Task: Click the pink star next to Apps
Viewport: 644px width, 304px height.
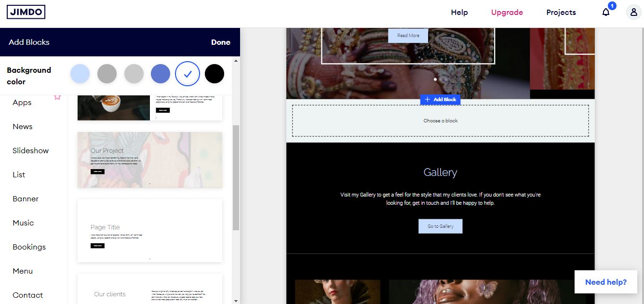Action: click(x=57, y=97)
